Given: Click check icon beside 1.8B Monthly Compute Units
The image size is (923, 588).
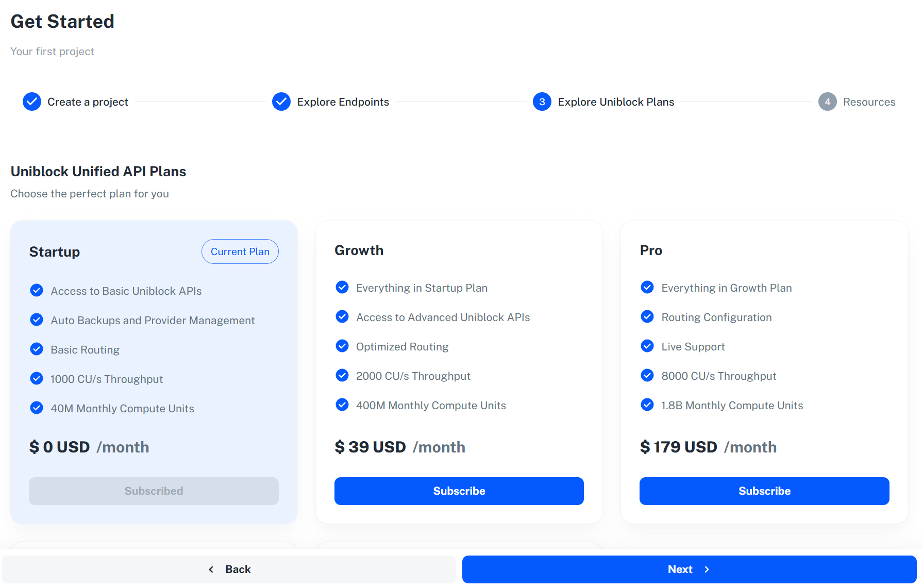Looking at the screenshot, I should [647, 405].
